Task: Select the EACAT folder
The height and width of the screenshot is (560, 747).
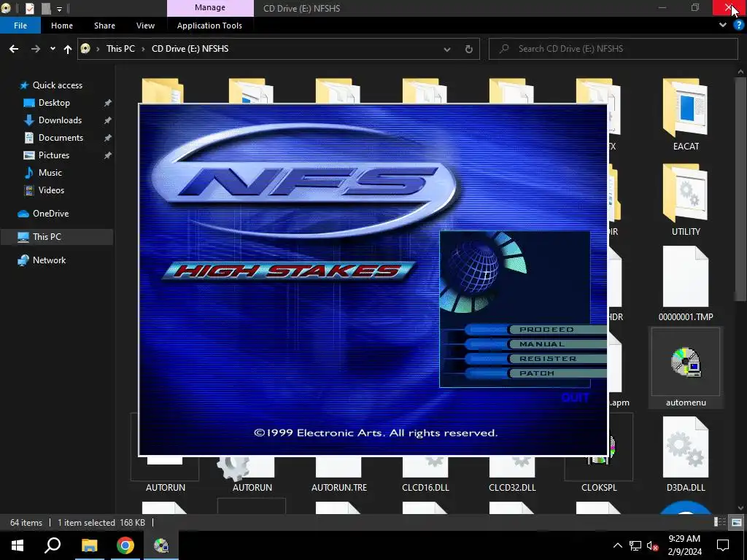Action: [x=686, y=114]
